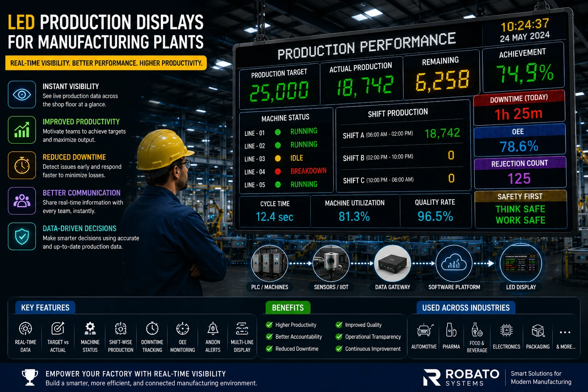Image resolution: width=588 pixels, height=392 pixels.
Task: Click the Line 04 red breakdown dot
Action: tap(278, 171)
